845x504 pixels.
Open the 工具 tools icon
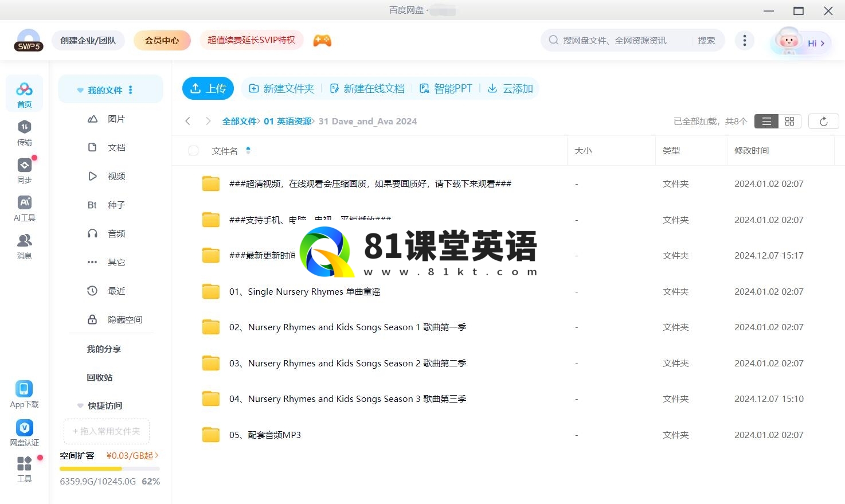click(24, 470)
